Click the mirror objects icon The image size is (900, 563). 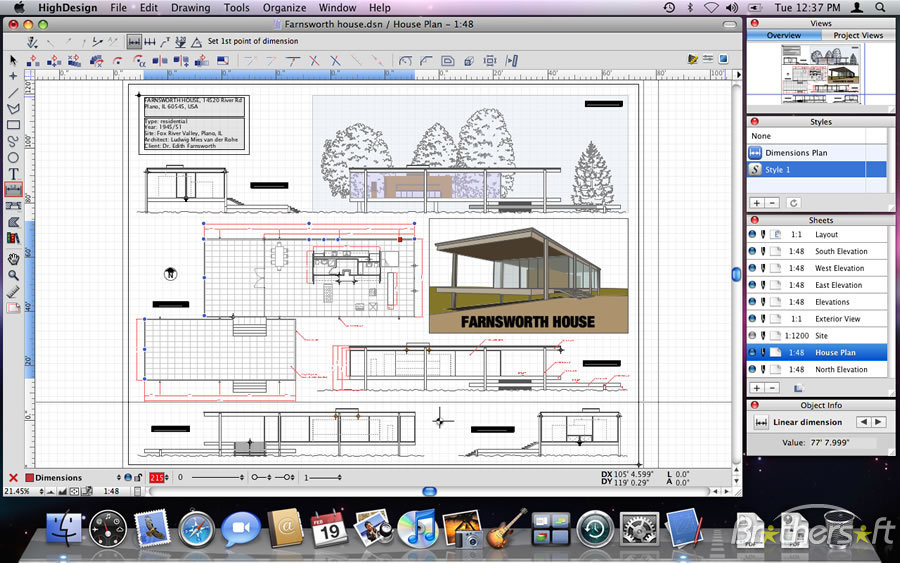pyautogui.click(x=160, y=60)
